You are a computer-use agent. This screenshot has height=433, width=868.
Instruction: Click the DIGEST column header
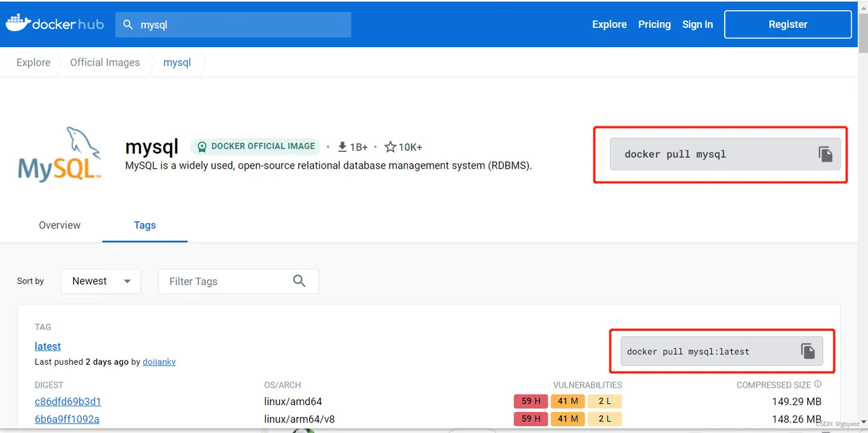(x=49, y=385)
